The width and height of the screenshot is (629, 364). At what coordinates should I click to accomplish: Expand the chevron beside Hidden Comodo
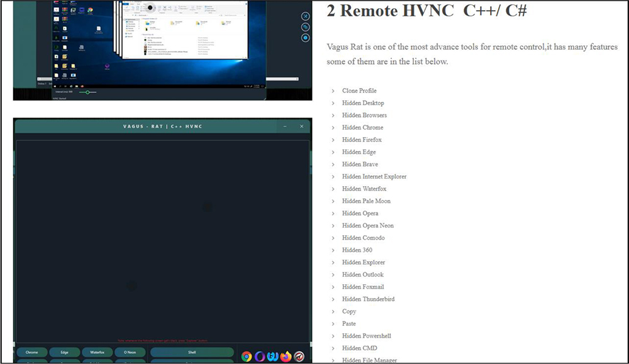[x=333, y=238]
